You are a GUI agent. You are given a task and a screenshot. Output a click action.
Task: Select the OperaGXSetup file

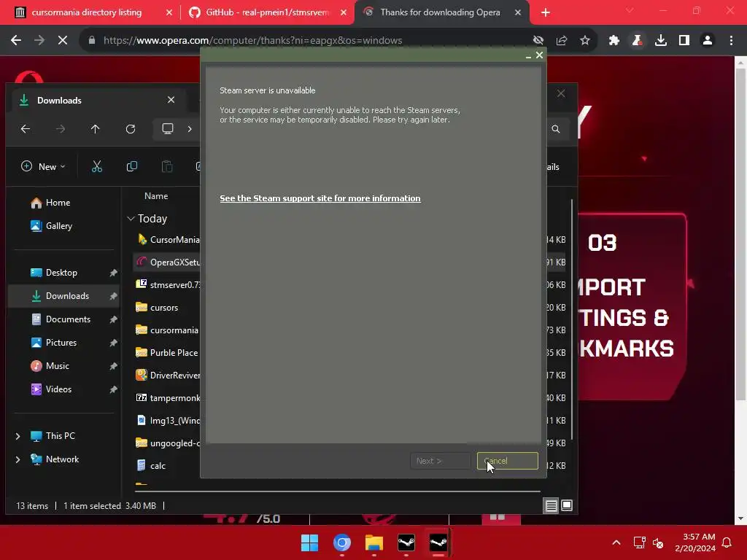(x=167, y=262)
